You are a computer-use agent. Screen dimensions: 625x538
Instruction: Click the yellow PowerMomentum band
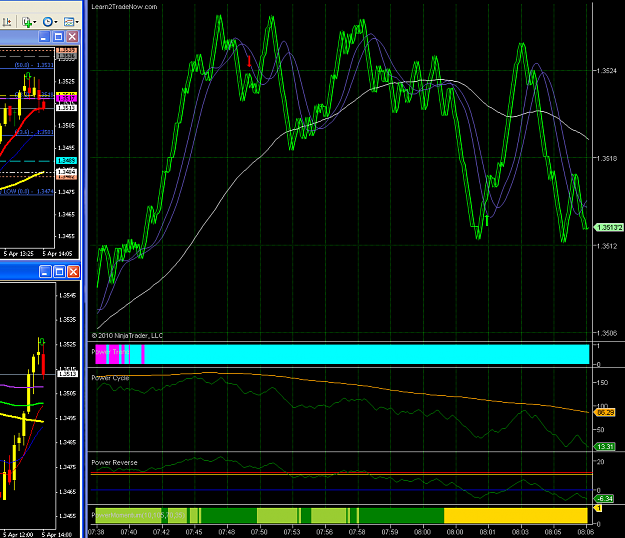[x=516, y=515]
